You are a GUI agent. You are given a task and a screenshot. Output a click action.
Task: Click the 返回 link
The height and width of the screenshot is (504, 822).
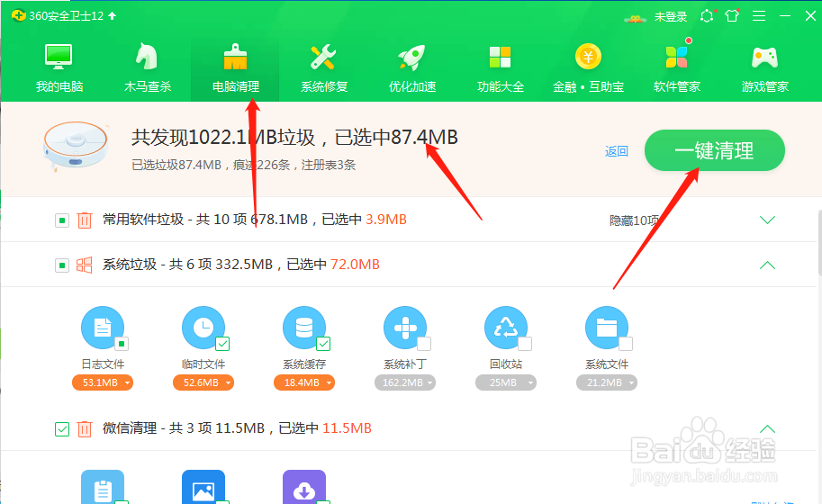tap(616, 151)
